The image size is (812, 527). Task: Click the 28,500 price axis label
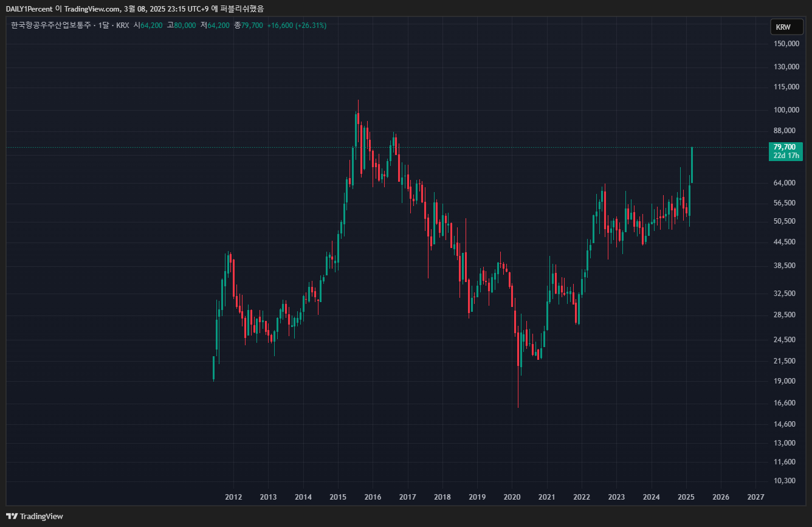coord(783,315)
